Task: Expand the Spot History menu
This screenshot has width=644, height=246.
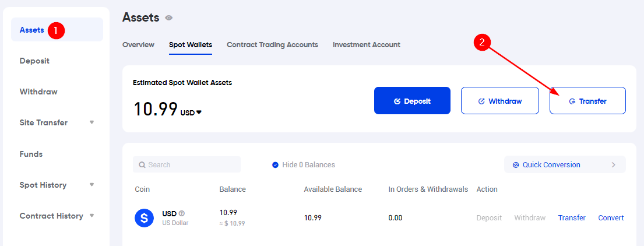Action: 92,185
